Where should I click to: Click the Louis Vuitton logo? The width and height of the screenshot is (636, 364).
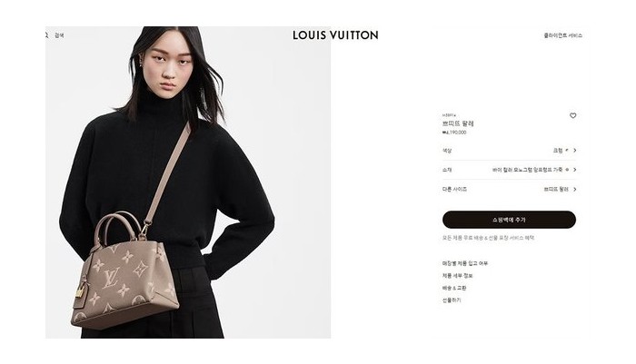335,35
